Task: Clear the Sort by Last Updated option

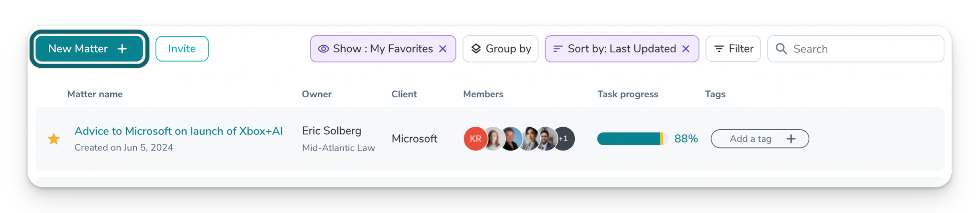Action: 686,49
